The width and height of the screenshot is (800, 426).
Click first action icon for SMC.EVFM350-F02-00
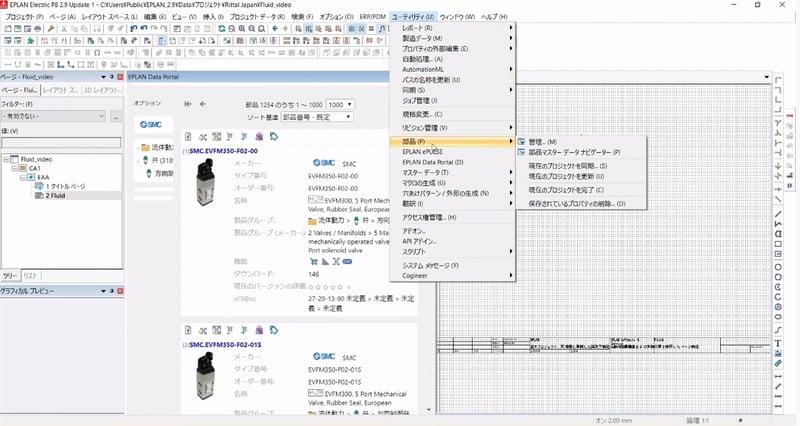click(188, 136)
